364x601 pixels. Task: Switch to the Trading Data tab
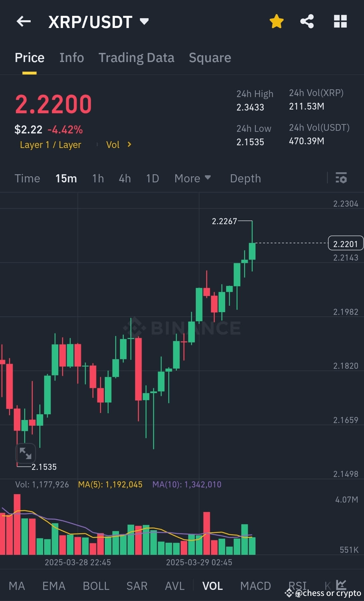pyautogui.click(x=136, y=58)
